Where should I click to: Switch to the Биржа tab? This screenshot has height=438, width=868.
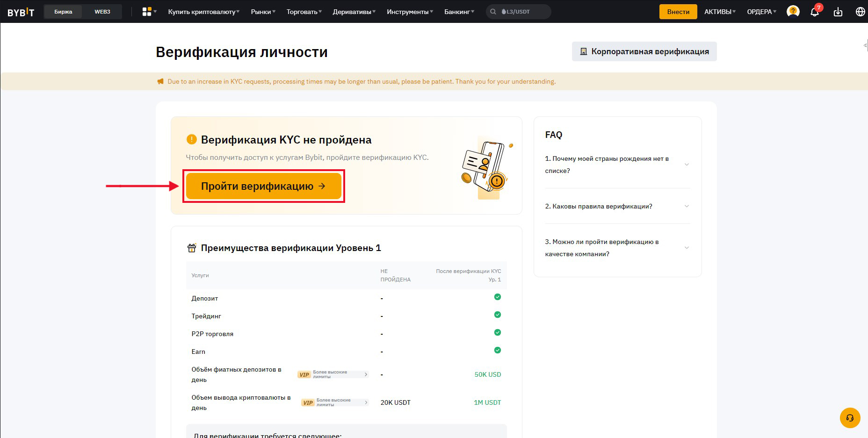63,12
